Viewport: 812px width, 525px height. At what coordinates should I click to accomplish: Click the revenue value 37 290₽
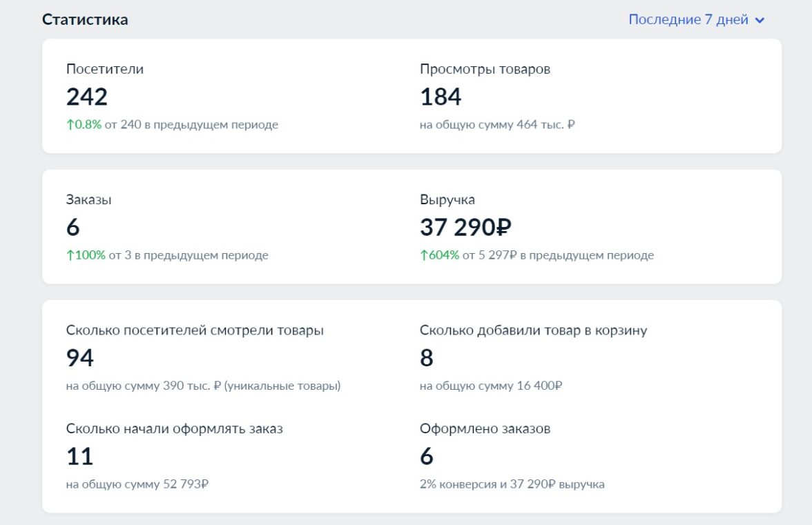(x=465, y=228)
